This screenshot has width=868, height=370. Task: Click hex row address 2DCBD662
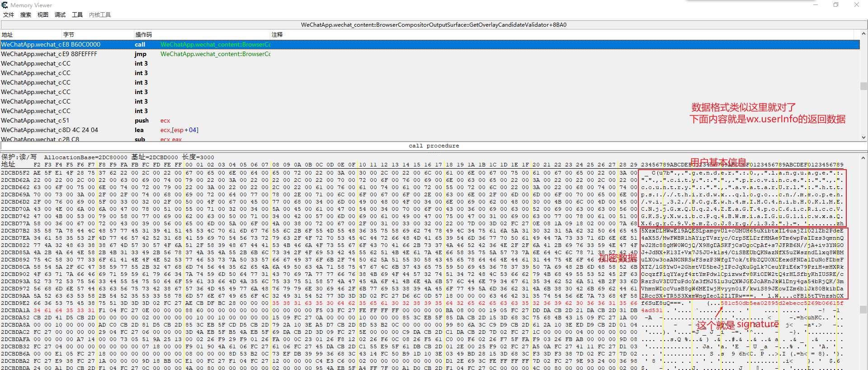(15, 187)
